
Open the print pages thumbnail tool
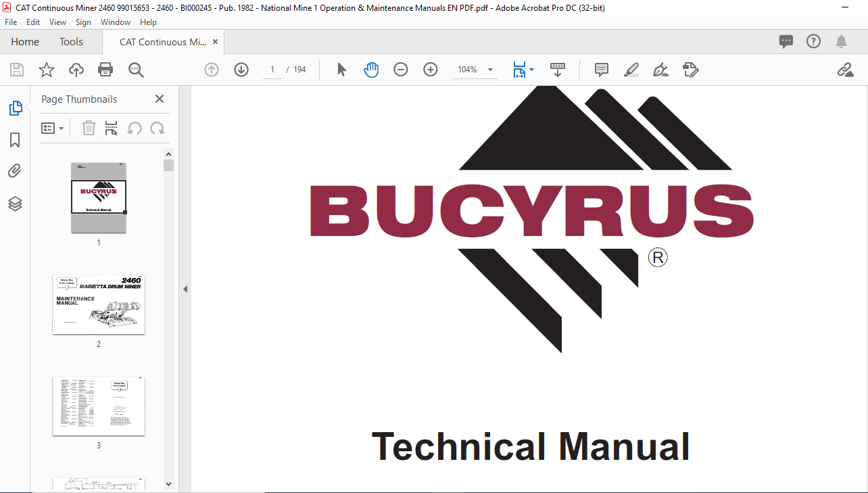pos(112,128)
